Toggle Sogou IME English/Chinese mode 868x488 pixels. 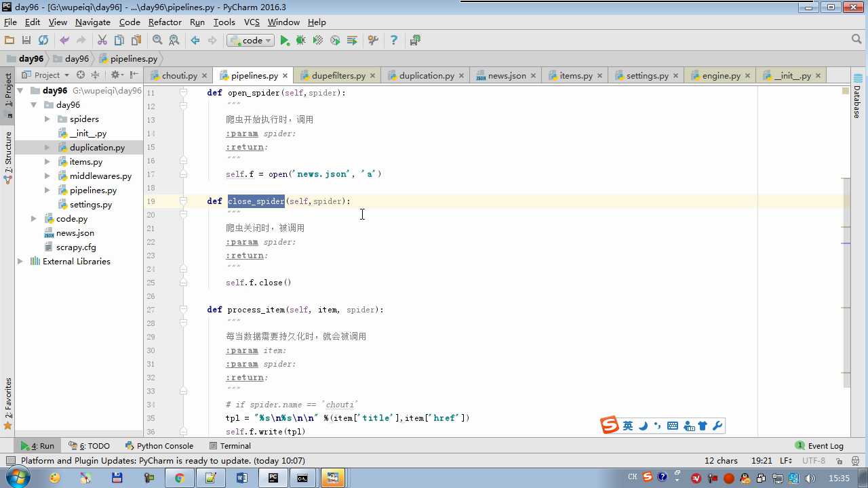point(628,426)
